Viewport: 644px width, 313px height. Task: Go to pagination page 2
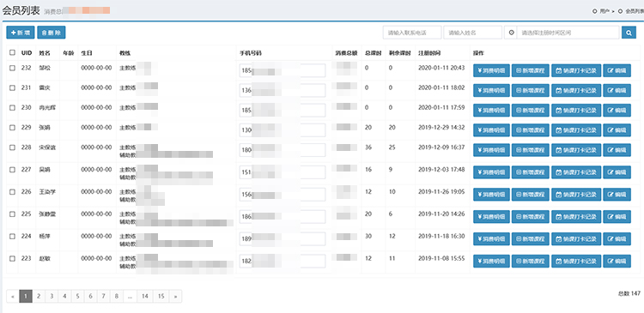(38, 296)
